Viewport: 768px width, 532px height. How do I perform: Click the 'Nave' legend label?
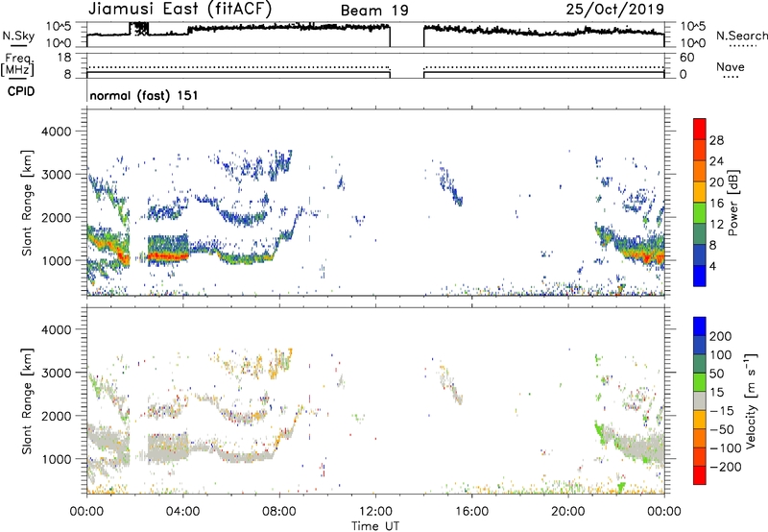(731, 66)
